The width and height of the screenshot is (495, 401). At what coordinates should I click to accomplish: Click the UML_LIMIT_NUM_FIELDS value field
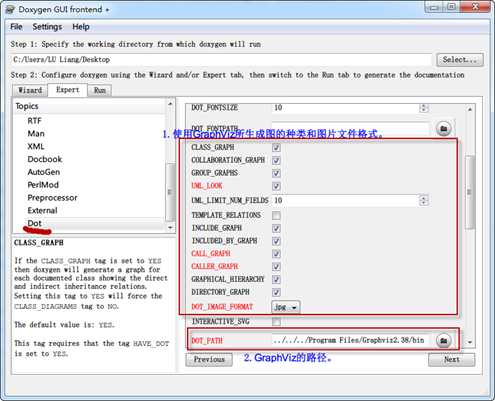coord(346,200)
